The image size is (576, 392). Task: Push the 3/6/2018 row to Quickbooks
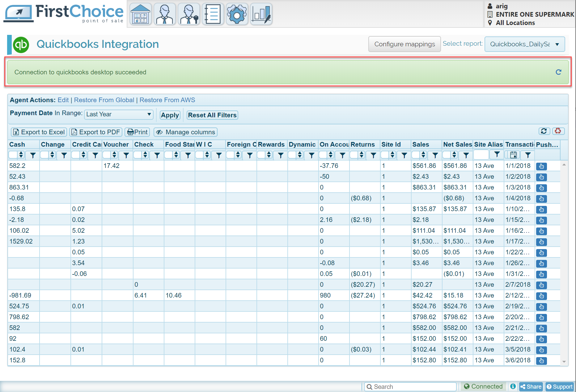[541, 361]
